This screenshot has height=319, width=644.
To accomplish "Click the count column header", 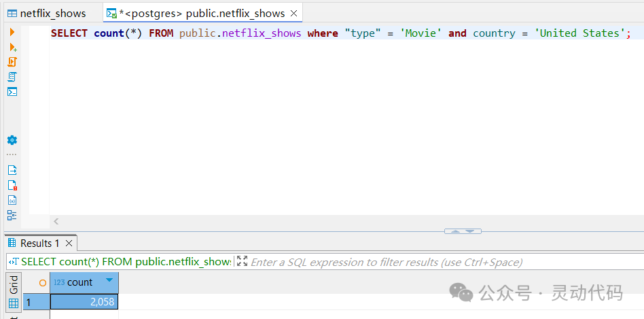I will click(x=84, y=282).
